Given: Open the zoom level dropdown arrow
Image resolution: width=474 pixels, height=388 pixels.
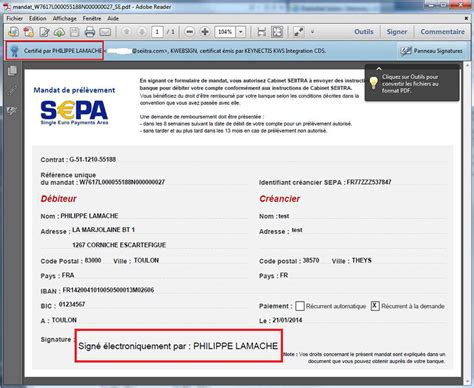Looking at the screenshot, I should pos(241,32).
